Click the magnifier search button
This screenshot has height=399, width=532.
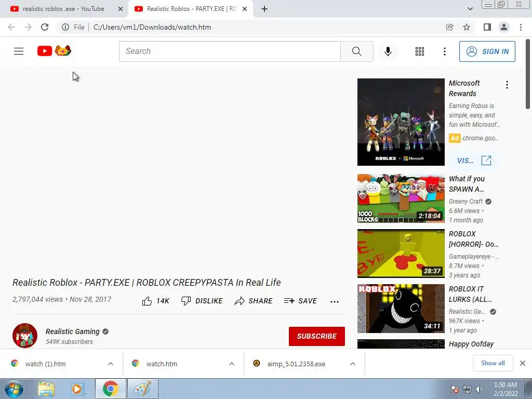coord(356,51)
